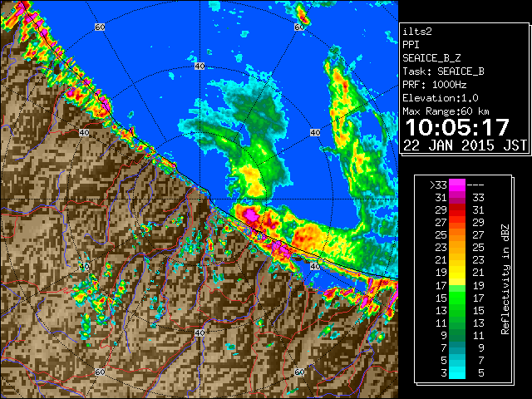Click the ">33" legend label
The width and height of the screenshot is (532, 399).
[438, 185]
